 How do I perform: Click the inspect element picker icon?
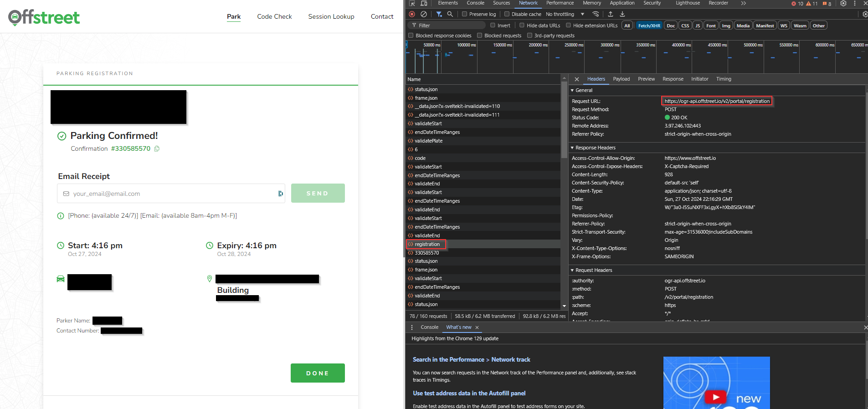tap(412, 3)
